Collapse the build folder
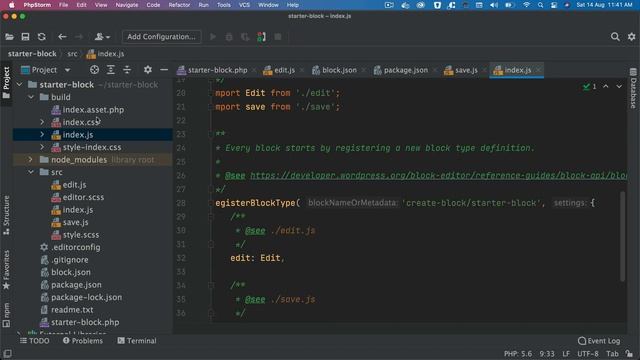This screenshot has height=360, width=640. tap(31, 97)
